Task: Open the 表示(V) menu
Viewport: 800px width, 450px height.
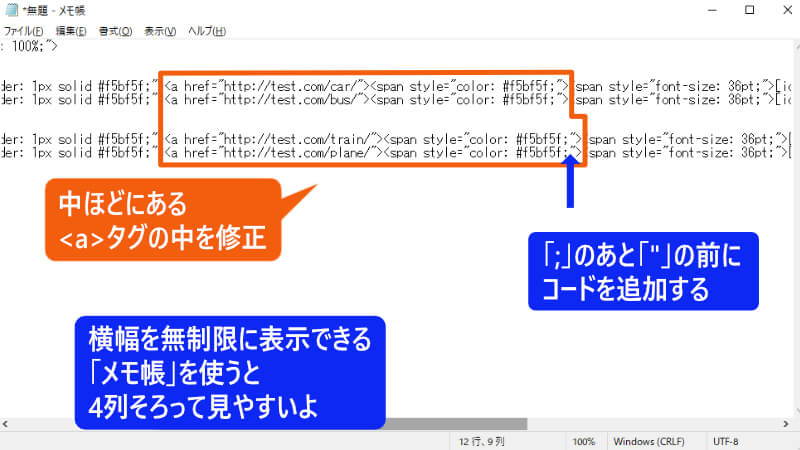Action: click(160, 31)
